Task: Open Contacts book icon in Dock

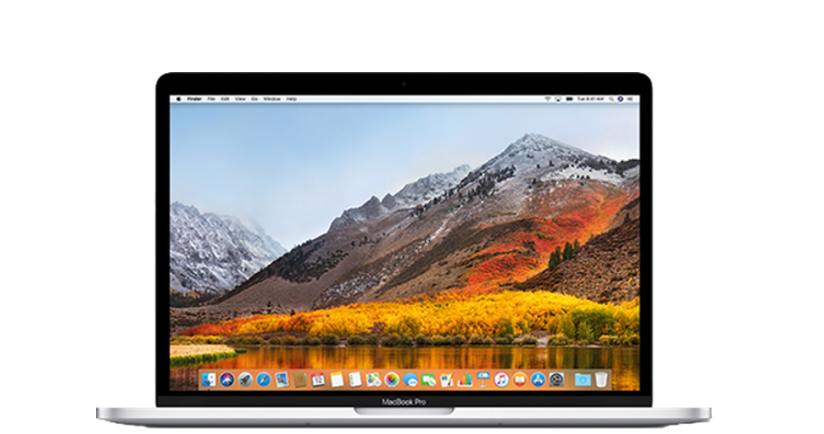Action: click(x=300, y=379)
